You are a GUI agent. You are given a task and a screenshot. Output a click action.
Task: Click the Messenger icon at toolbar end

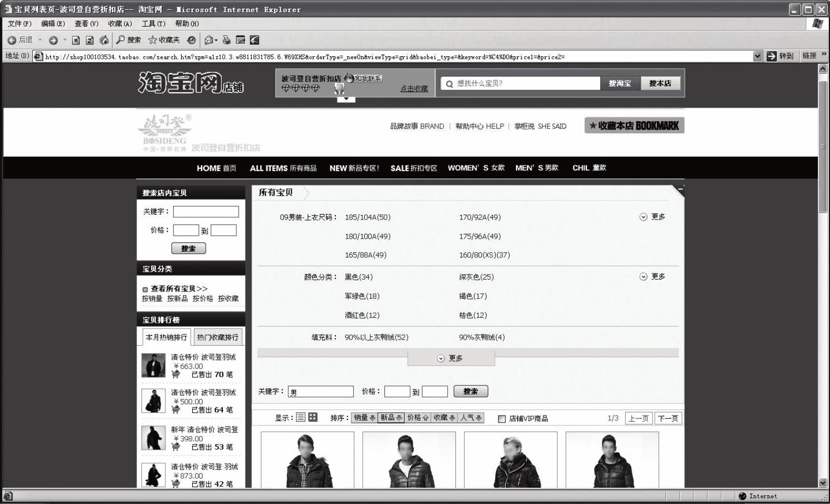pos(254,40)
